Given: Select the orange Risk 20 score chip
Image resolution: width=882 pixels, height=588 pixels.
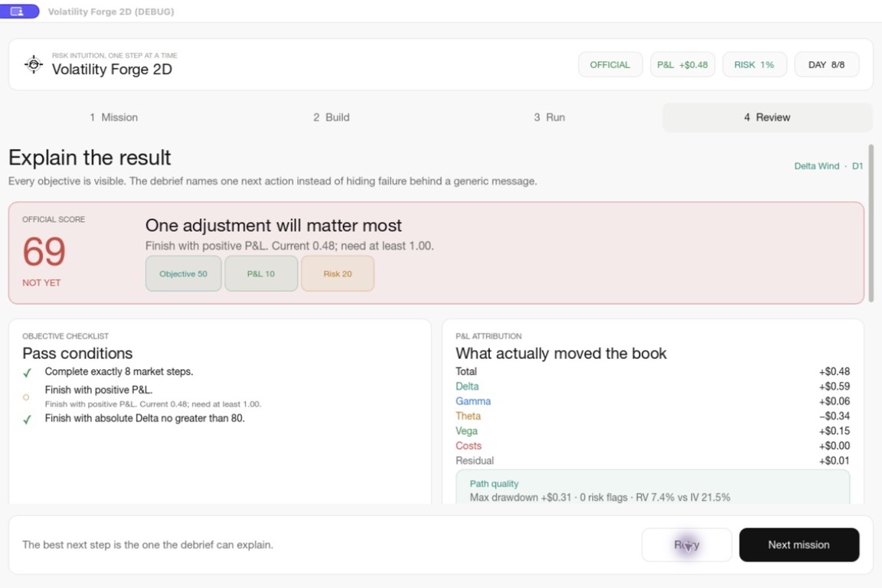Looking at the screenshot, I should 338,273.
